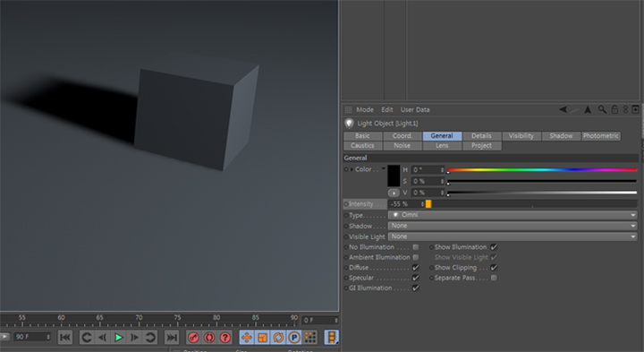Click the grip icon left of Mode
The image size is (644, 352).
click(x=348, y=110)
